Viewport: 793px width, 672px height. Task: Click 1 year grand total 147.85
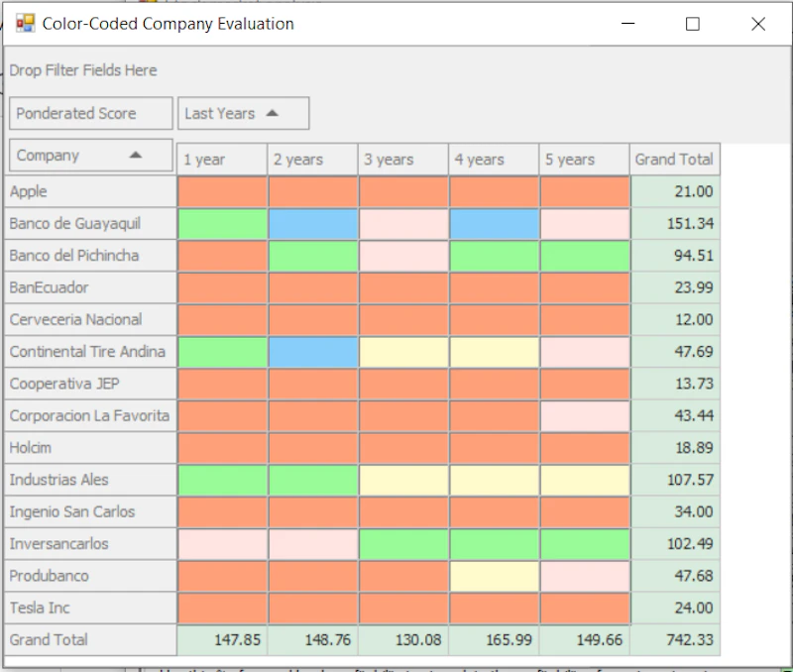[222, 639]
